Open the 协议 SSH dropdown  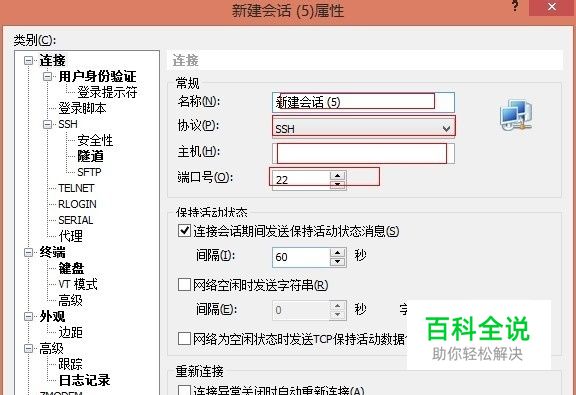pyautogui.click(x=446, y=129)
